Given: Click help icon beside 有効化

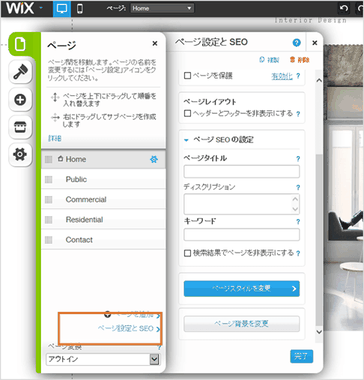Looking at the screenshot, I should tap(298, 76).
